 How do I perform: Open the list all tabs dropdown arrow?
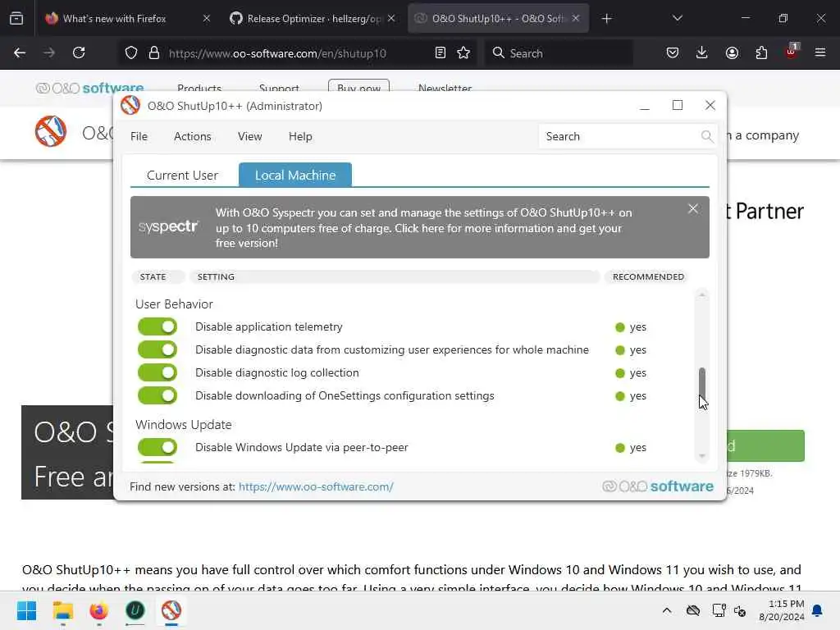click(677, 18)
